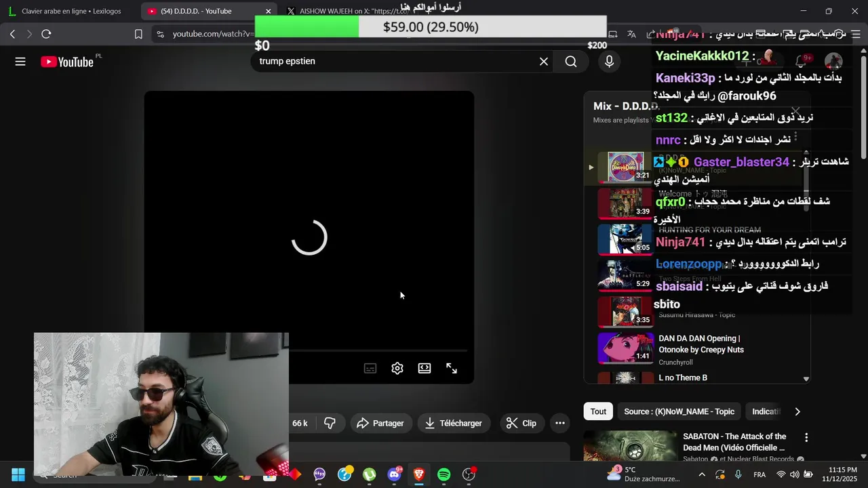
Task: Open Discord from the taskbar
Action: (394, 474)
